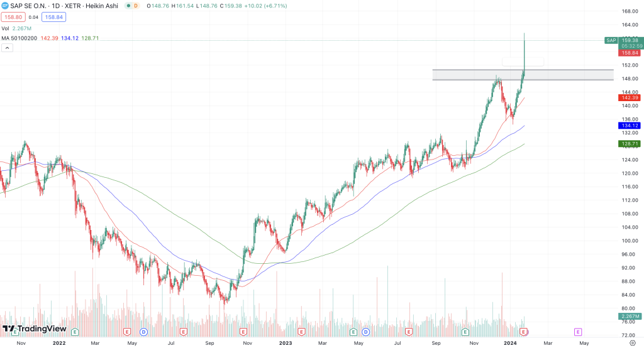This screenshot has height=348, width=644.
Task: Click the 80.00 label on the price axis
Action: (x=630, y=308)
